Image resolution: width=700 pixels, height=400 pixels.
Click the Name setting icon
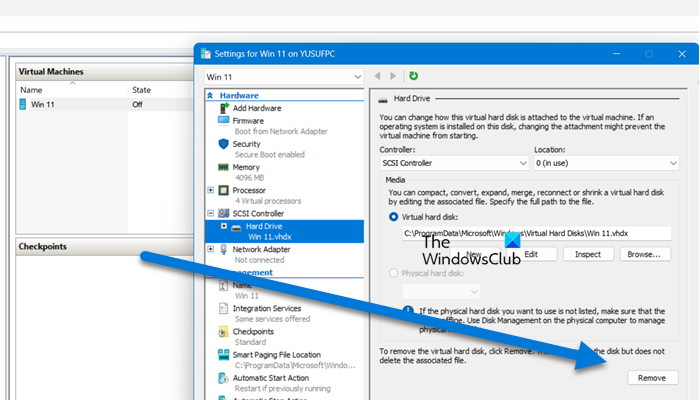(x=223, y=285)
